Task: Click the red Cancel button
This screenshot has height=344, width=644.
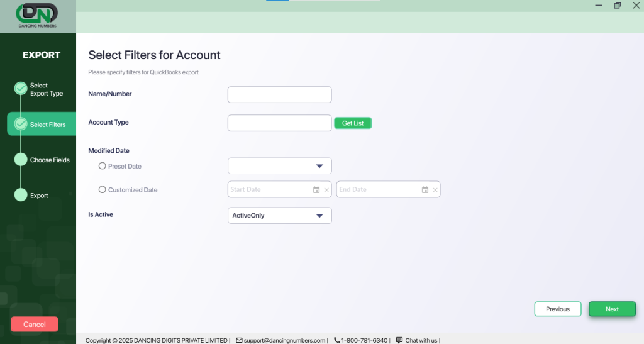Action: point(35,325)
